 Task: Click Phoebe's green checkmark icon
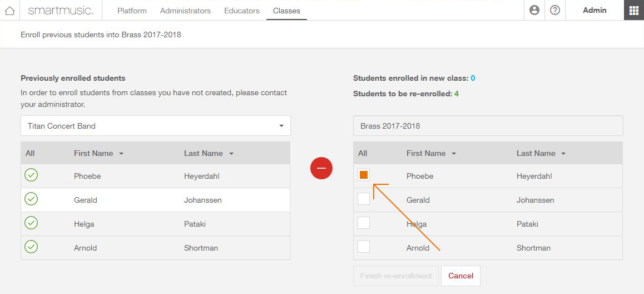tap(31, 175)
